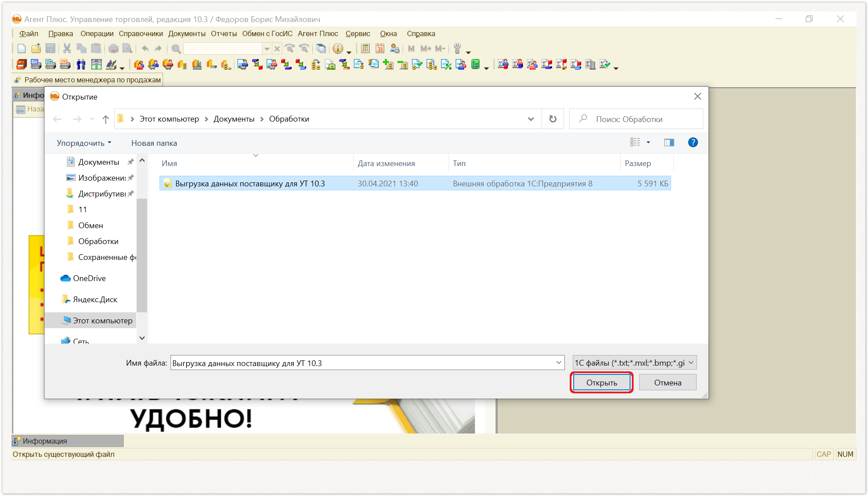Click the Copy toolbar icon
Screen dimensions: 868x496
point(82,48)
